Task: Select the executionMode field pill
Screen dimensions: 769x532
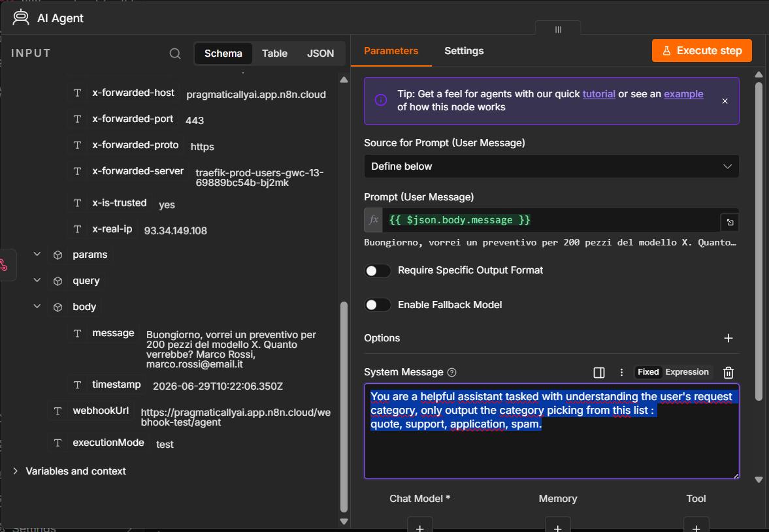Action: tap(98, 443)
